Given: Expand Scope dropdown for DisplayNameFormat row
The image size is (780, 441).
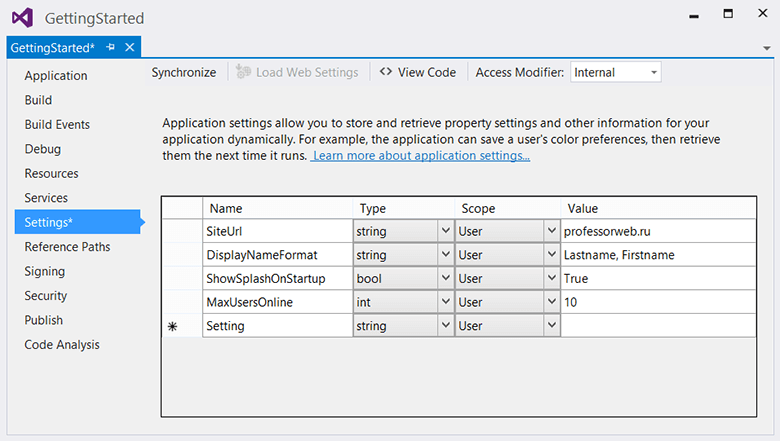Looking at the screenshot, I should click(551, 255).
